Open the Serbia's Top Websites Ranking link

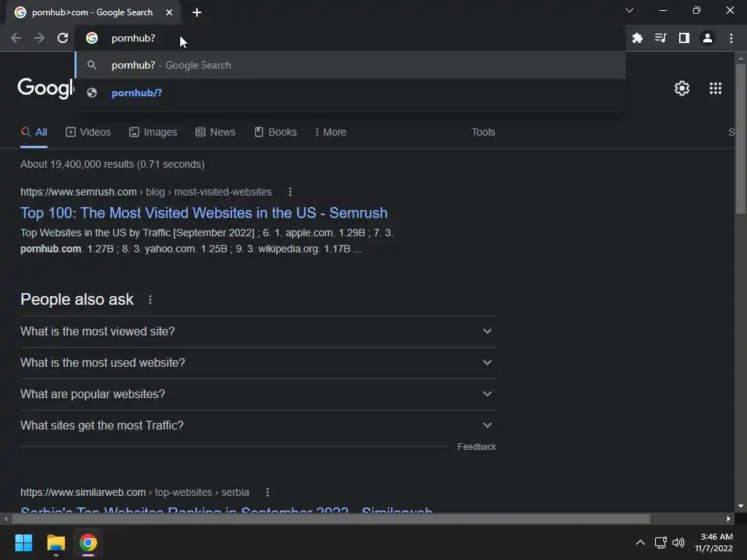pyautogui.click(x=226, y=510)
